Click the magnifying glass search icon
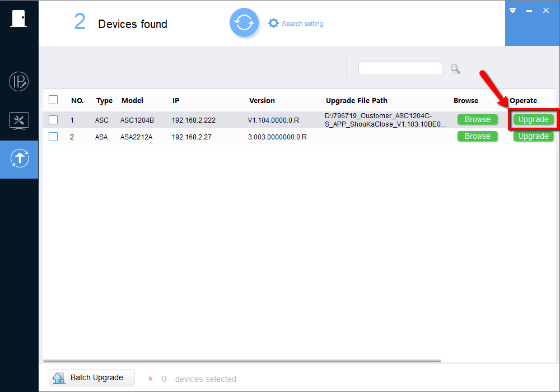Image resolution: width=560 pixels, height=392 pixels. 455,68
